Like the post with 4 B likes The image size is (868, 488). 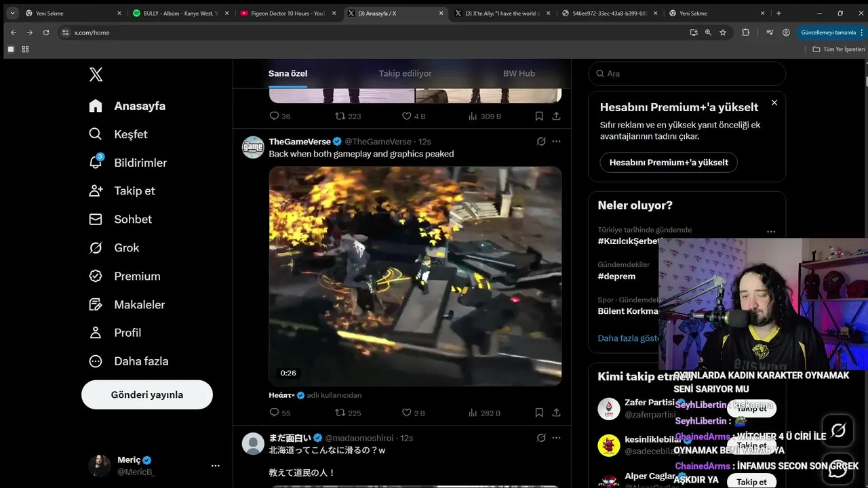coord(414,116)
